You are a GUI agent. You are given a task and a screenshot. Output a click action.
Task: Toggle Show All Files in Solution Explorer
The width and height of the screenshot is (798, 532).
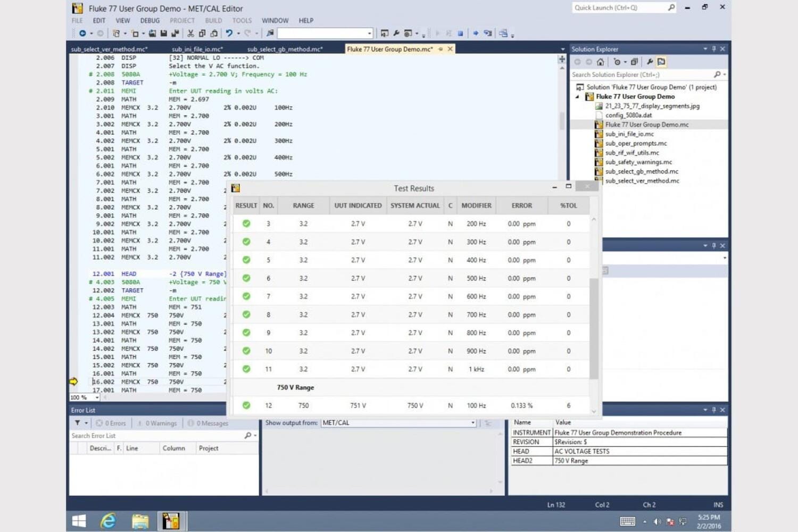point(661,62)
